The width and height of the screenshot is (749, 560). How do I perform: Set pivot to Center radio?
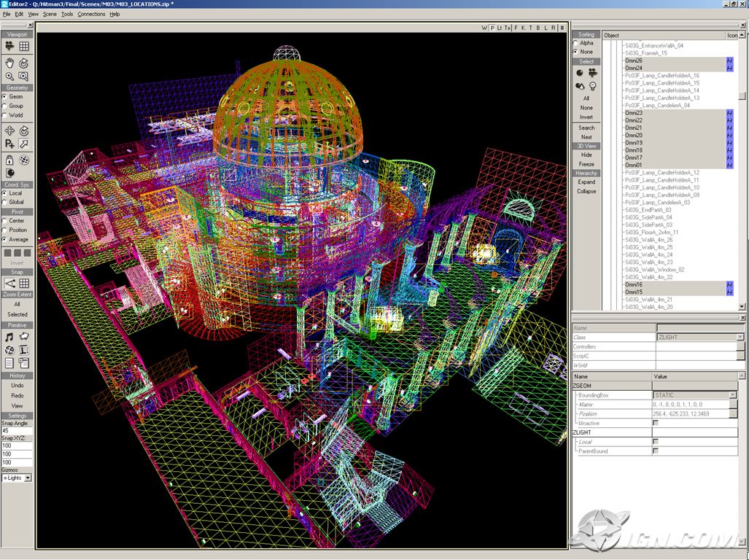(x=4, y=220)
